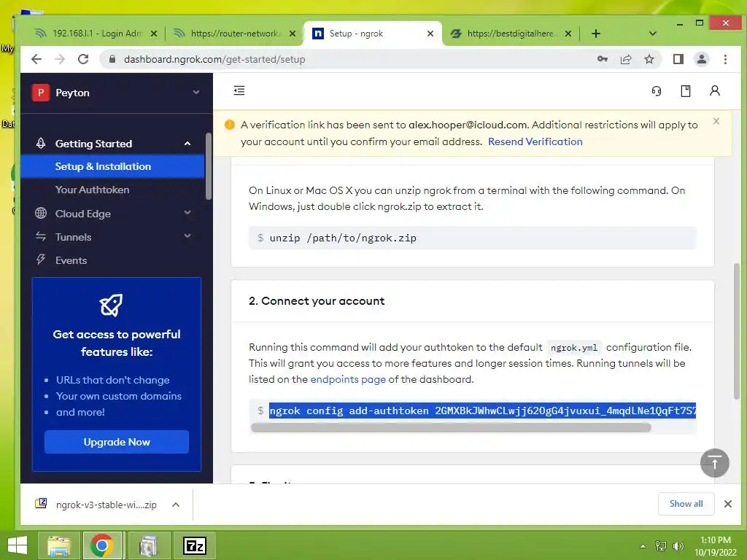Click the saved password key icon
Image resolution: width=747 pixels, height=560 pixels.
(x=602, y=59)
